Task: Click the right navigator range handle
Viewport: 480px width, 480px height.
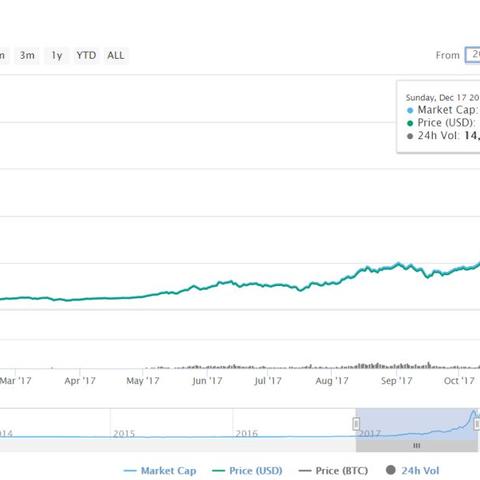Action: pos(477,424)
